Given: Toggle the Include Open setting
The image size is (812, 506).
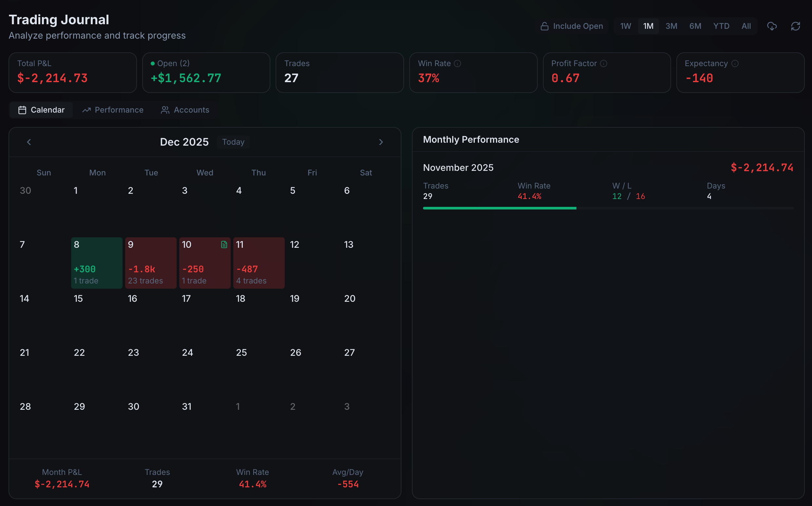Looking at the screenshot, I should pyautogui.click(x=572, y=26).
